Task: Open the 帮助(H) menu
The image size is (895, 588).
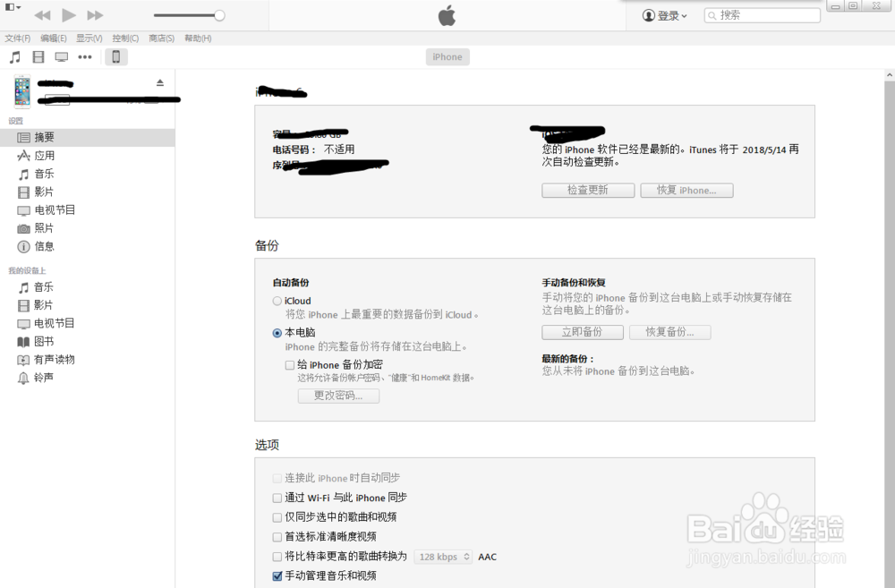Action: click(x=198, y=38)
